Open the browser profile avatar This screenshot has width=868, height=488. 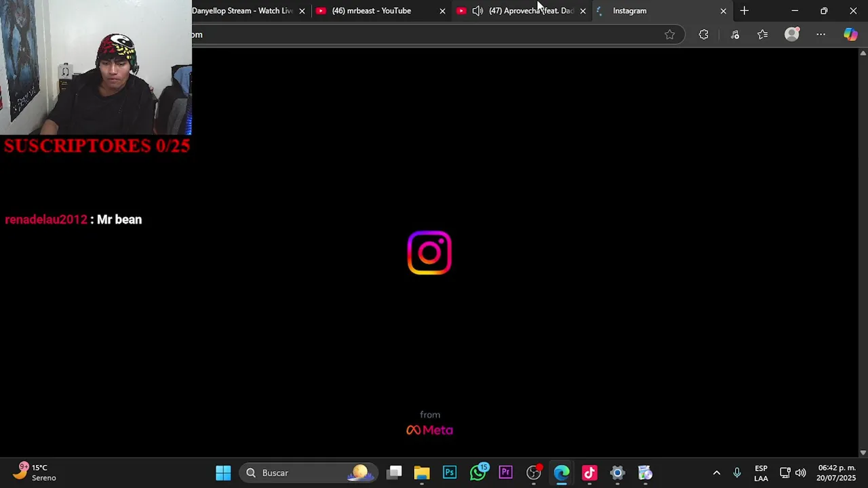point(792,35)
